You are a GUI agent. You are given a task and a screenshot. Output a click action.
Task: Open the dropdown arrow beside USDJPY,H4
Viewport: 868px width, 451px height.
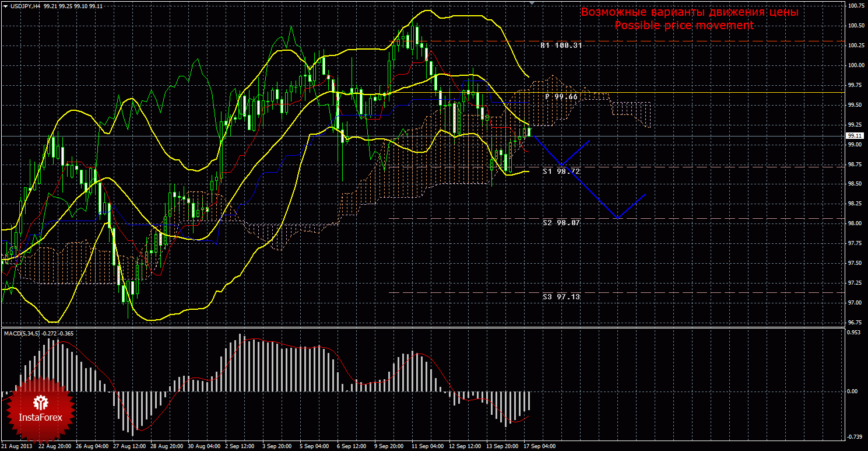point(6,6)
